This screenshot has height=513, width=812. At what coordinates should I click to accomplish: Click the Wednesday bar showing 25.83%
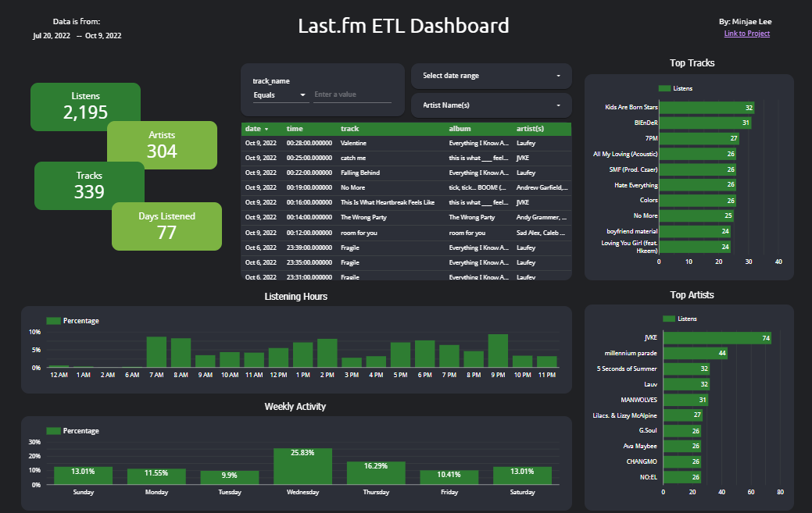302,466
